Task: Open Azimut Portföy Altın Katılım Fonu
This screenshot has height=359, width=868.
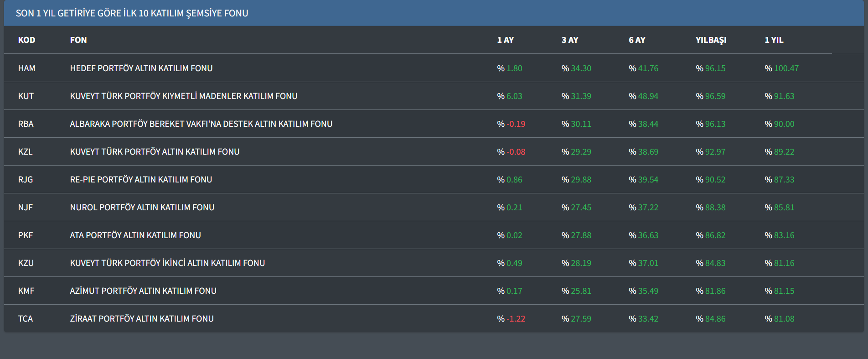Action: click(x=143, y=291)
